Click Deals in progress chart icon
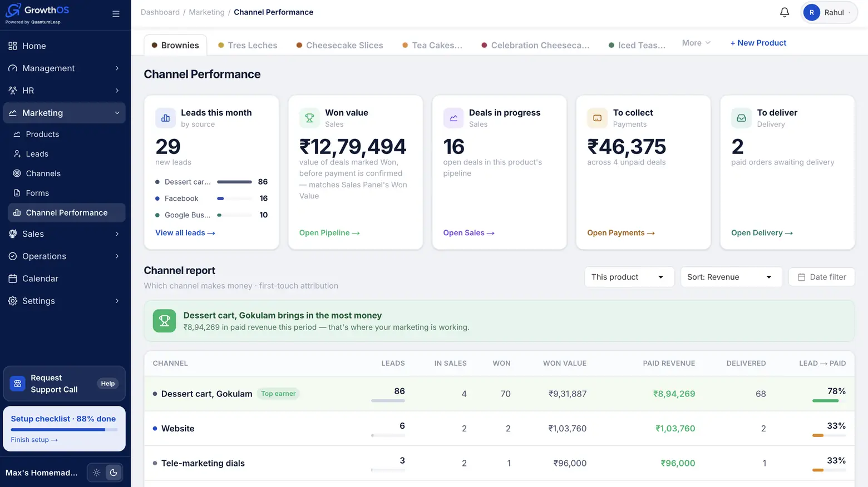The height and width of the screenshot is (487, 868). tap(453, 118)
